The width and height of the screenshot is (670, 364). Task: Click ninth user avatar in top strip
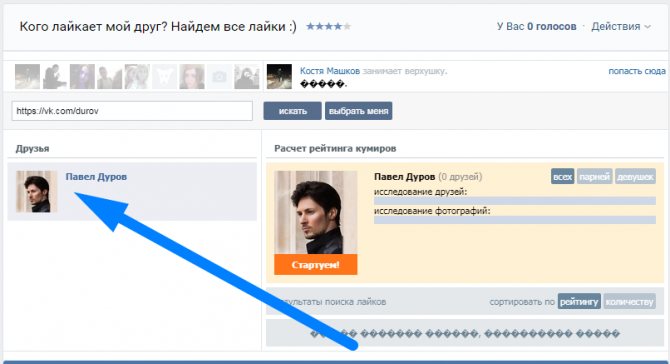point(247,76)
